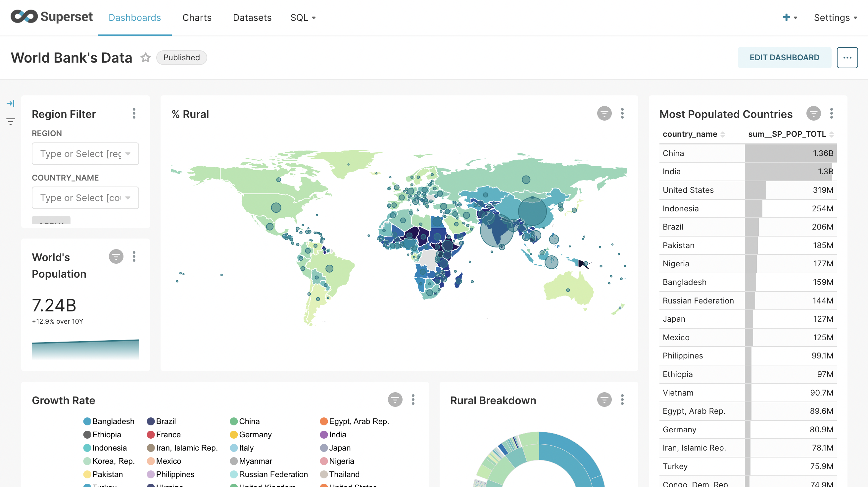The image size is (868, 487).
Task: Toggle Bangladesh series in Growth Rate legend
Action: click(x=109, y=421)
